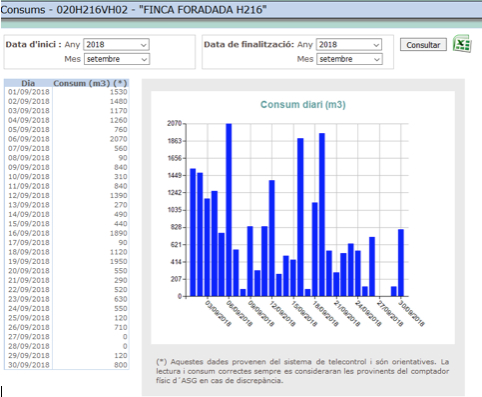This screenshot has width=482, height=397.
Task: Click the Consum diari (m3) chart title
Action: click(x=303, y=105)
